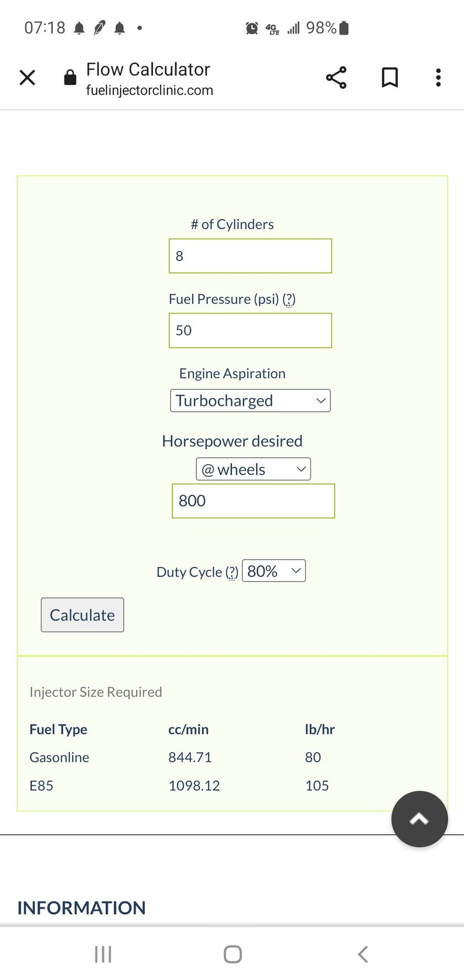
Task: Close the browser tab with X icon
Action: pos(27,78)
